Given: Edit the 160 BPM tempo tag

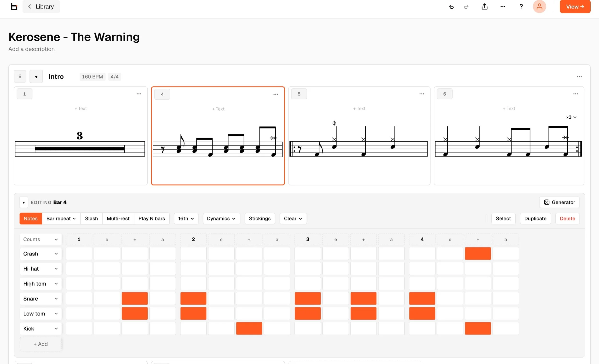Looking at the screenshot, I should (92, 77).
